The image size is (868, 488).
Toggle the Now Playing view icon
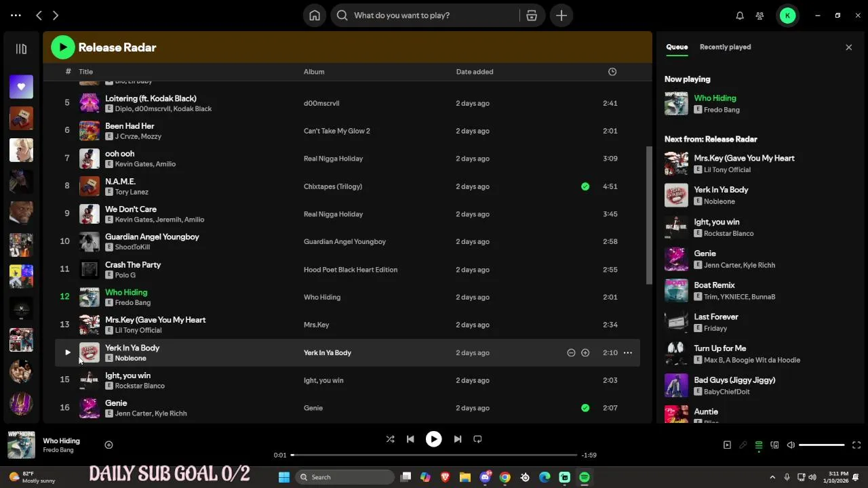pos(727,445)
